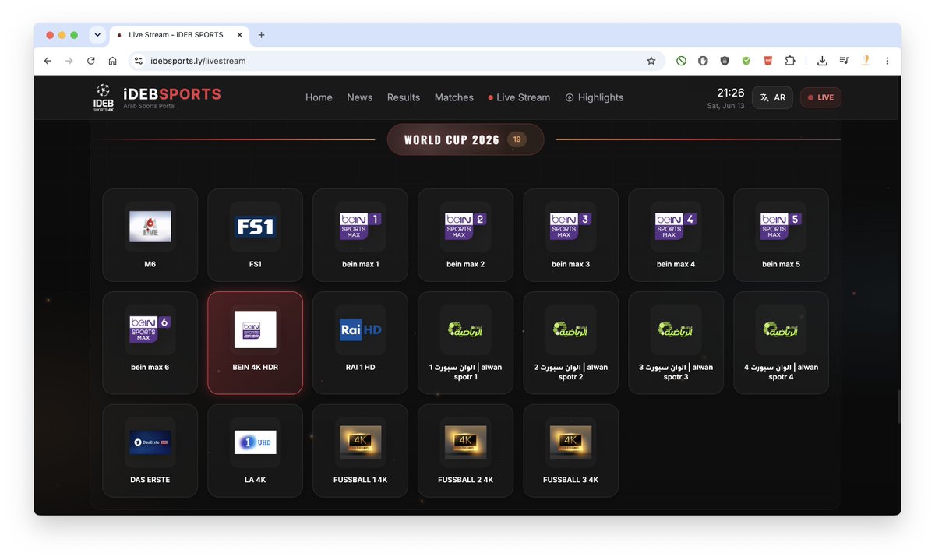This screenshot has width=935, height=560.
Task: Select the bein max 4 channel
Action: coord(676,235)
